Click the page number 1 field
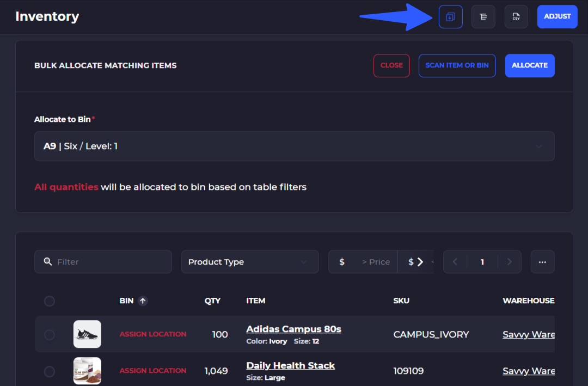588x386 pixels. tap(482, 262)
